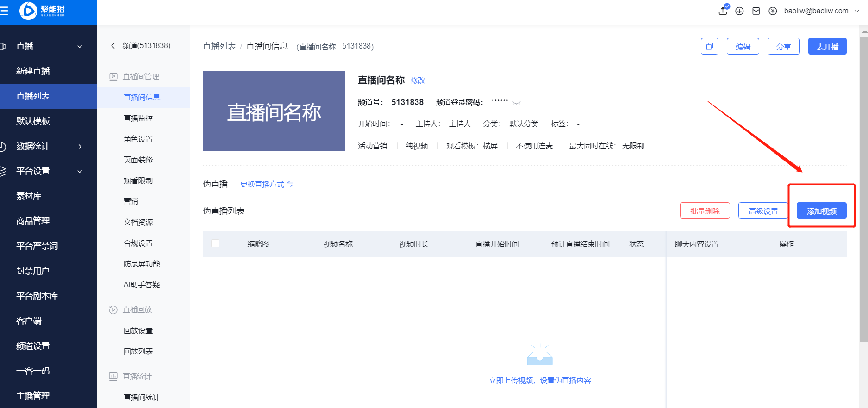Viewport: 868px width, 408px height.
Task: Click the 聊天内容设置 column header
Action: point(697,244)
